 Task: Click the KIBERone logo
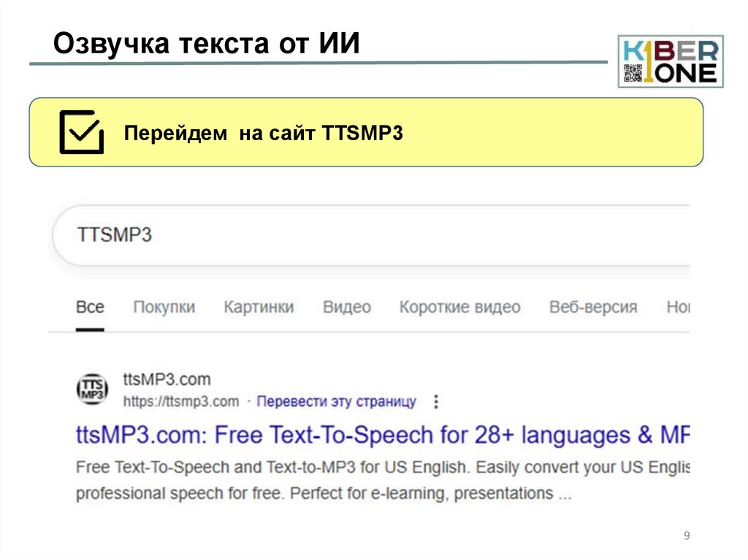(670, 60)
